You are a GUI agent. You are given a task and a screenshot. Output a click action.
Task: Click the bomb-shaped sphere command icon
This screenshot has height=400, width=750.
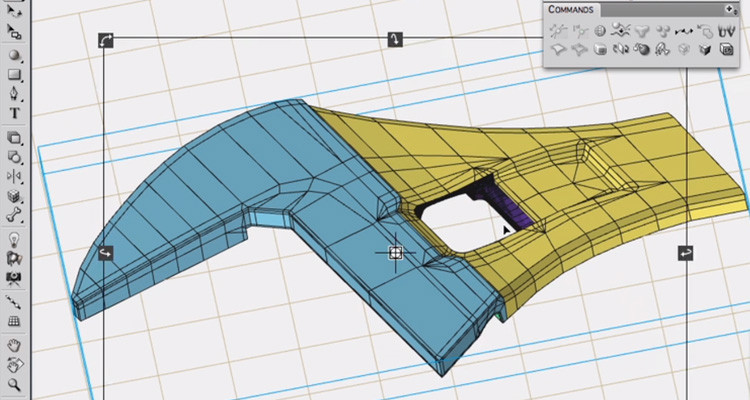tap(641, 49)
